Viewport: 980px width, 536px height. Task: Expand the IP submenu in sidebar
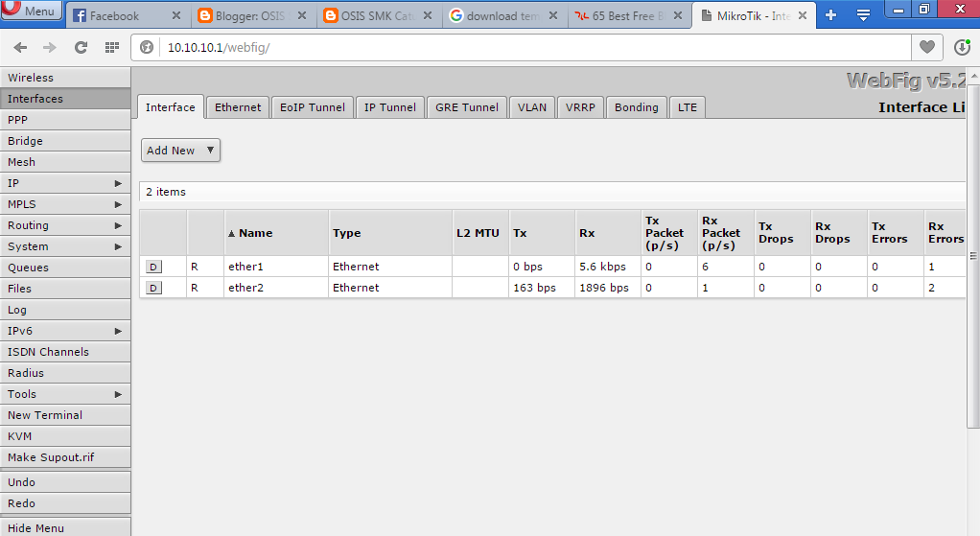point(65,183)
